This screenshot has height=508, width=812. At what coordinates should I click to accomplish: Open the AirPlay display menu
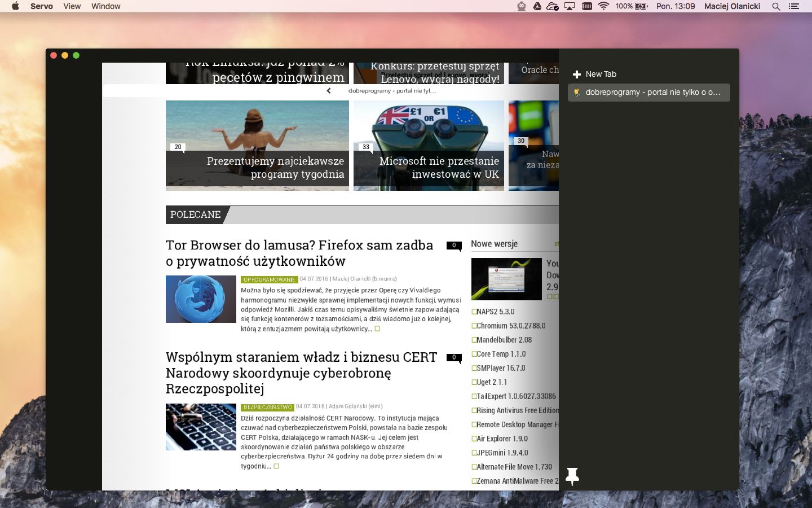570,6
